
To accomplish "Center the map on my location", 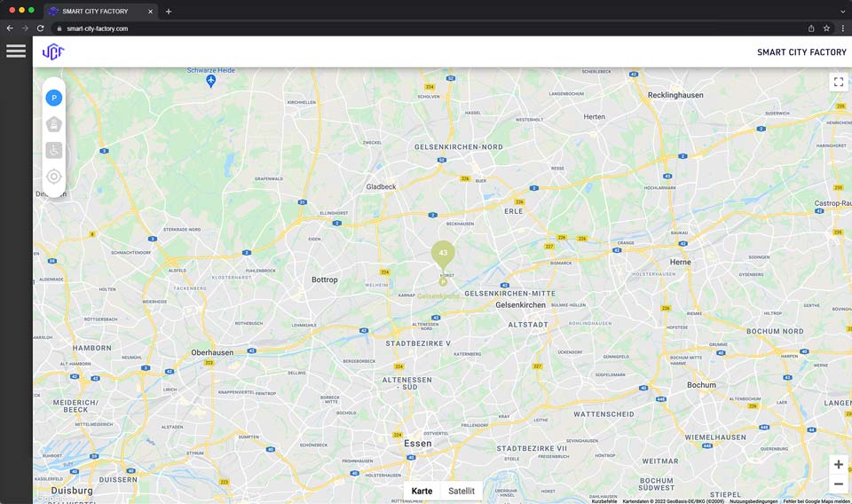I will pyautogui.click(x=54, y=177).
